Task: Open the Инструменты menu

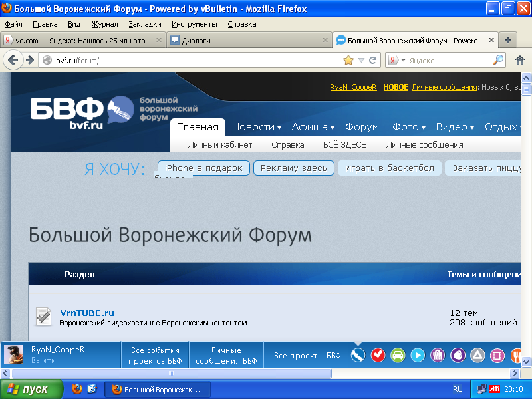Action: click(194, 24)
